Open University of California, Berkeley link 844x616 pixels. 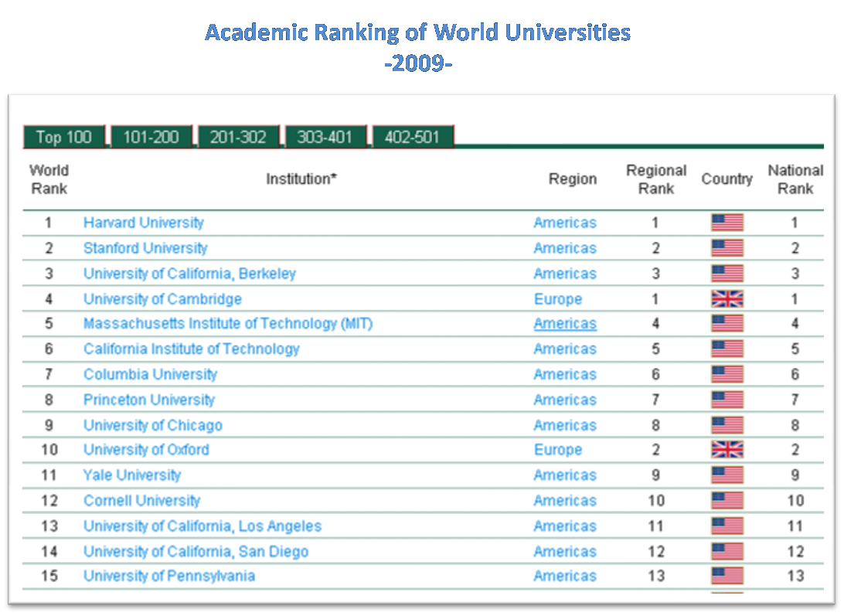pos(189,274)
